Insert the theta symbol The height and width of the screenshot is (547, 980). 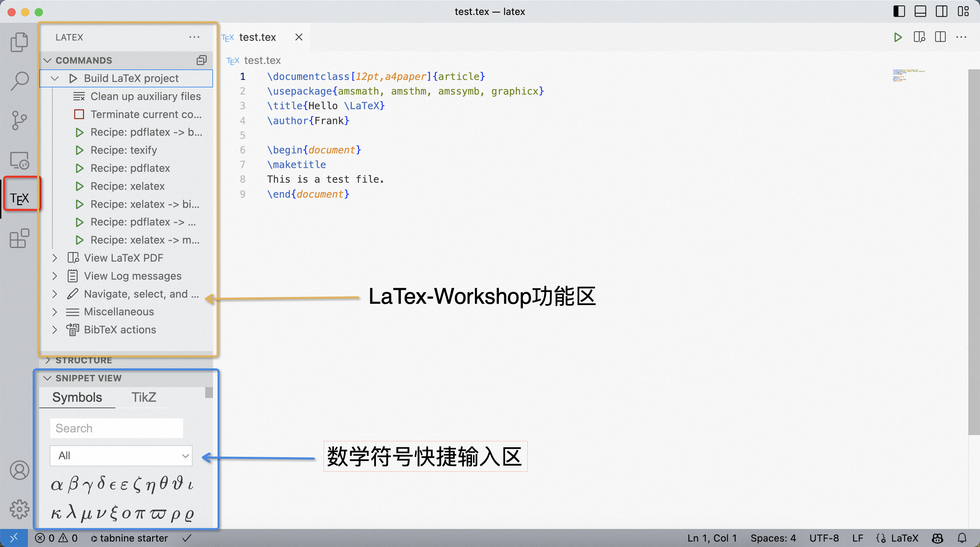coord(164,483)
